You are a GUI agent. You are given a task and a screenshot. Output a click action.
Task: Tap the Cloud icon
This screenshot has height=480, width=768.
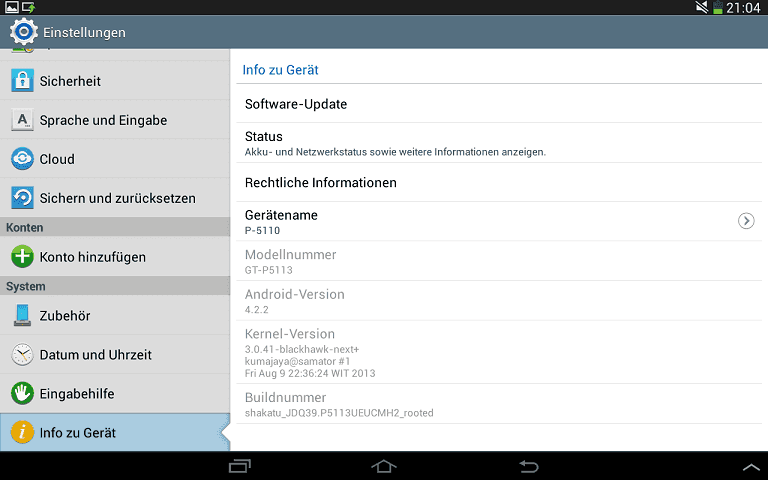click(23, 159)
